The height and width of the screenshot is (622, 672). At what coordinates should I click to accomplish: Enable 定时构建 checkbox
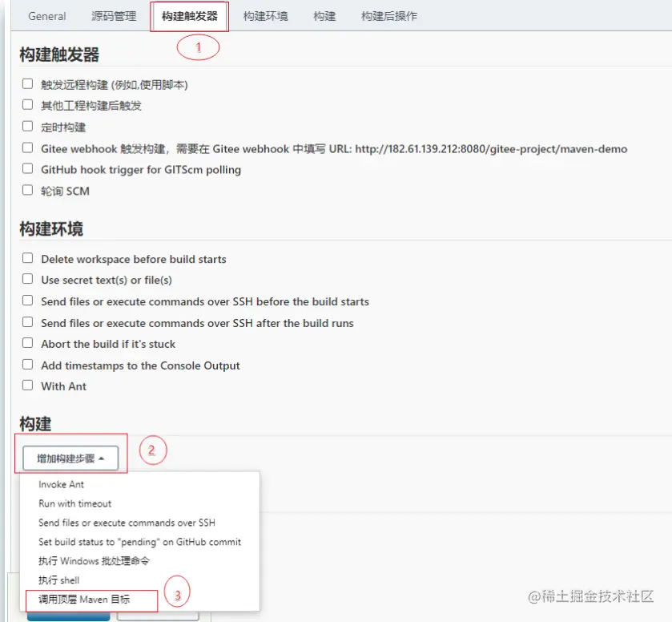click(x=27, y=126)
